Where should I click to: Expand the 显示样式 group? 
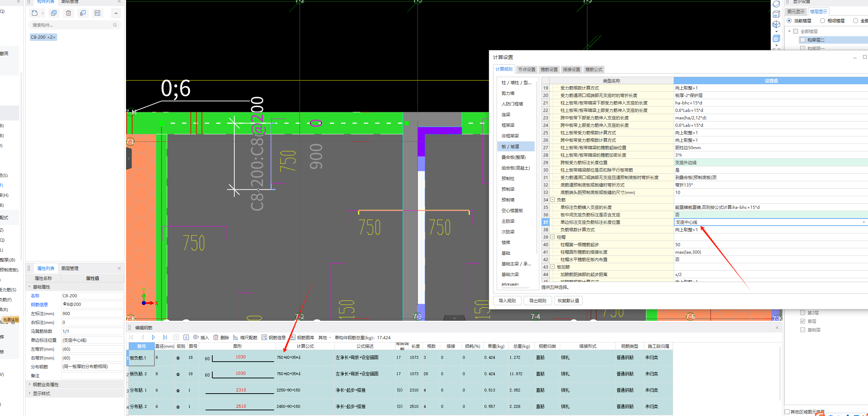tap(29, 393)
